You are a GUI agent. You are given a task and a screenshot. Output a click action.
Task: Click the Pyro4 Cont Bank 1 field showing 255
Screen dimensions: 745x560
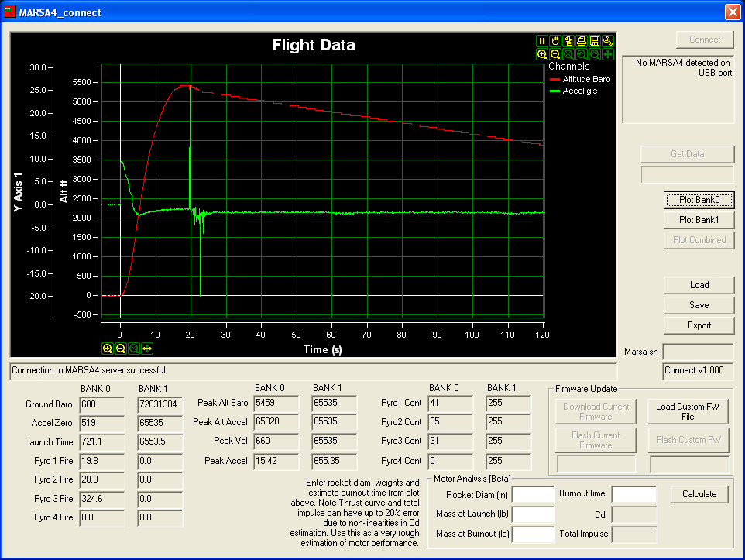point(508,461)
